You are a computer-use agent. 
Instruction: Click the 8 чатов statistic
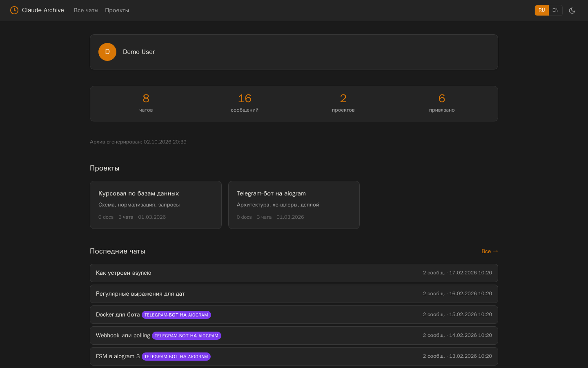[146, 103]
